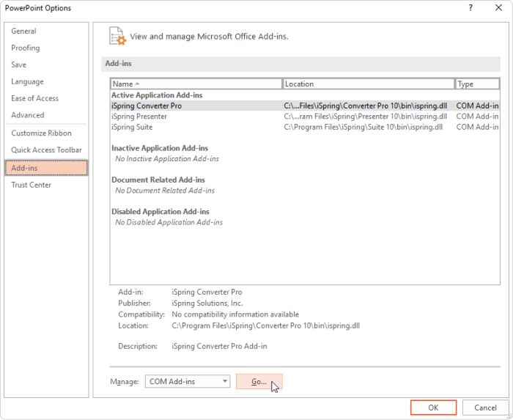Image resolution: width=513 pixels, height=420 pixels.
Task: Click the details Location path text
Action: coord(265,325)
